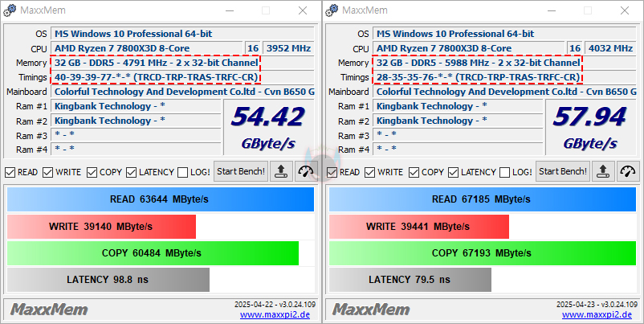Minimize the left MaxxMem window
This screenshot has width=644, height=324.
point(229,10)
